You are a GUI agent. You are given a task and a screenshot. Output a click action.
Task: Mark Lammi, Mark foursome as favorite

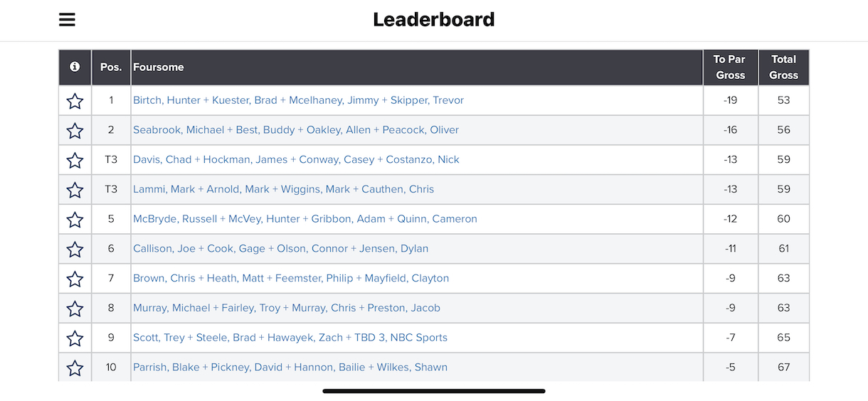click(x=75, y=190)
